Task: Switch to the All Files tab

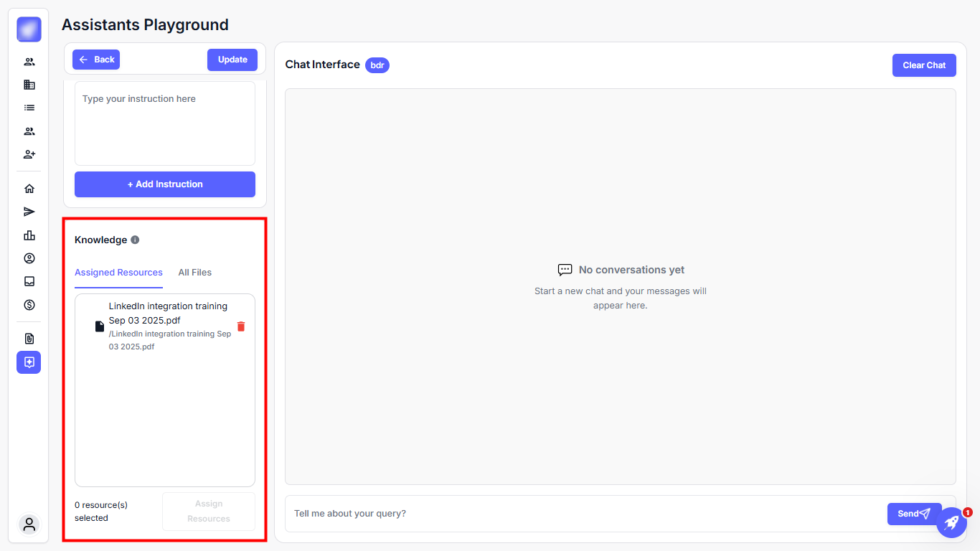Action: [x=195, y=273]
